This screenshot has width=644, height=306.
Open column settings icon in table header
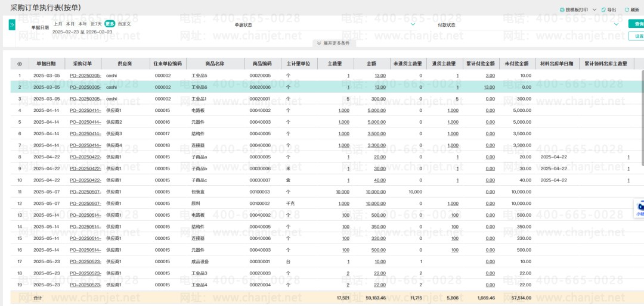pyautogui.click(x=19, y=64)
